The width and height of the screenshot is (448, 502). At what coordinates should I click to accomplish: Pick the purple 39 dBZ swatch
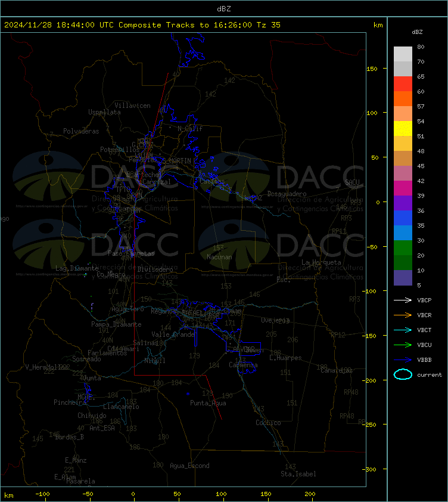pos(403,203)
